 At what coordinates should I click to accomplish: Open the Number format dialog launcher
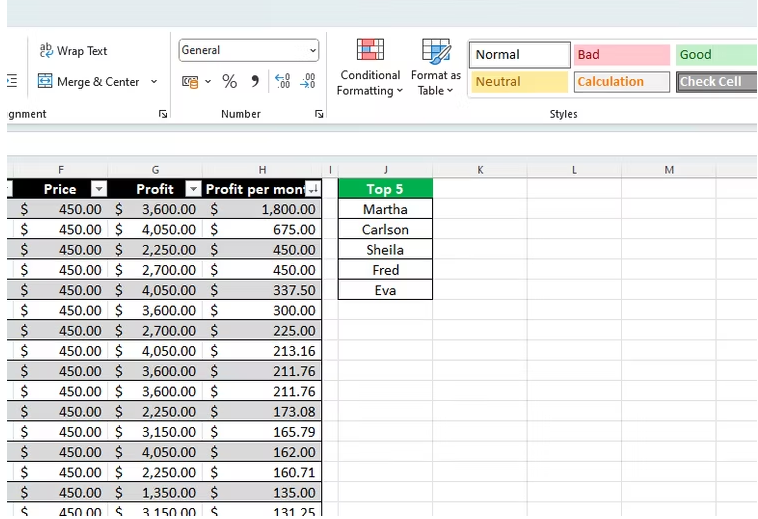pos(319,114)
